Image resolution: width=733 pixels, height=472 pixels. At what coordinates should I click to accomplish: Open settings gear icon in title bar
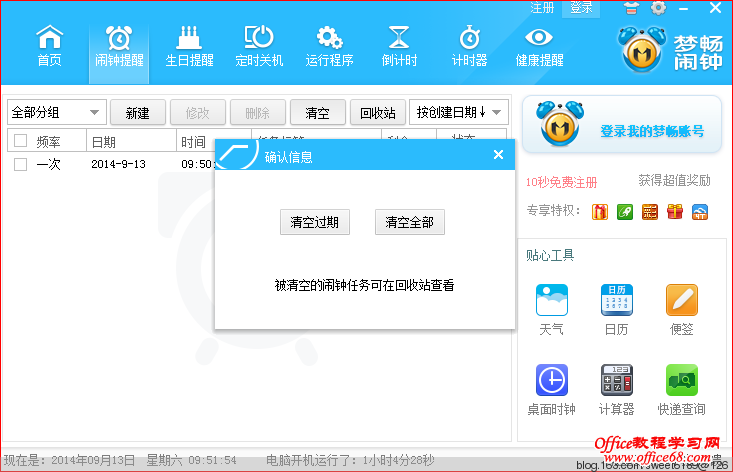pos(658,8)
